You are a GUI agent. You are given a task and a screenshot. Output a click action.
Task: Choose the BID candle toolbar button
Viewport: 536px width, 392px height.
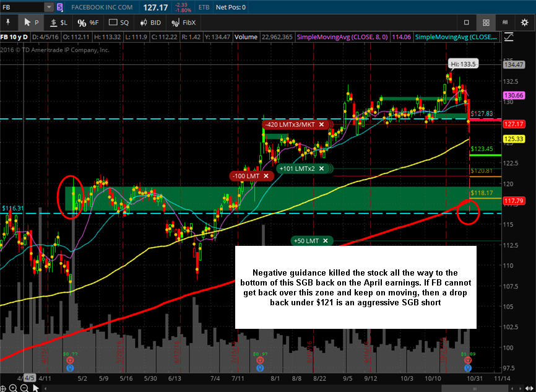(x=150, y=22)
